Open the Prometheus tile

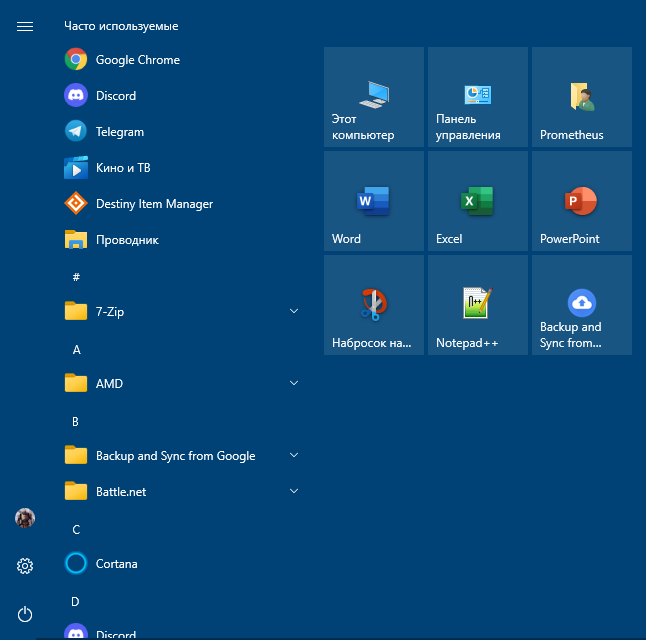pyautogui.click(x=582, y=97)
